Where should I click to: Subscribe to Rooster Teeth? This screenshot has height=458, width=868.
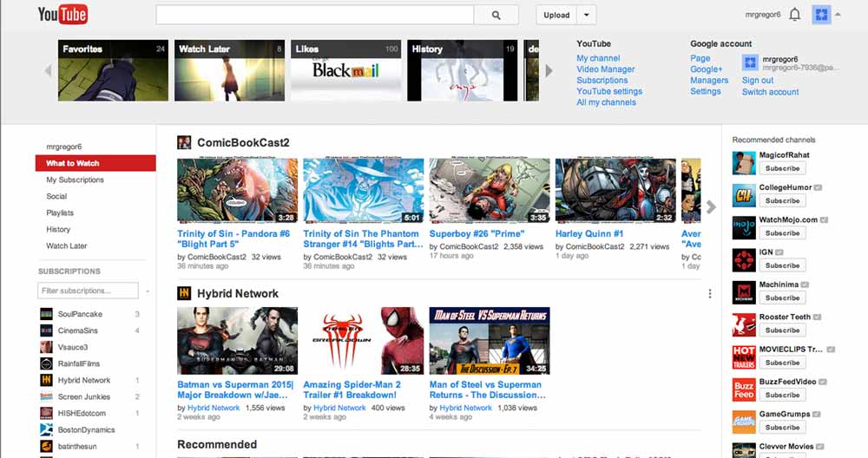point(782,330)
